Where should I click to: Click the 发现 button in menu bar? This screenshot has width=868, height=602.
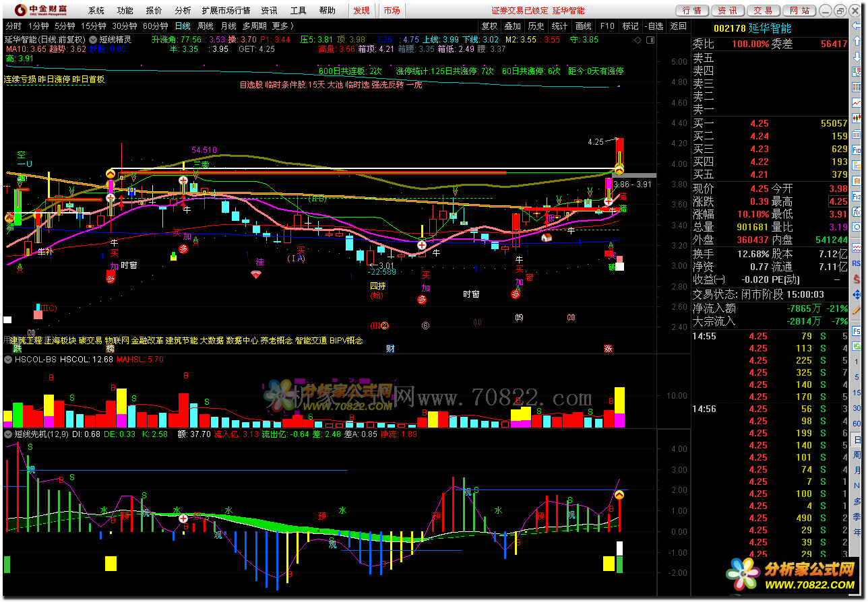pyautogui.click(x=361, y=11)
